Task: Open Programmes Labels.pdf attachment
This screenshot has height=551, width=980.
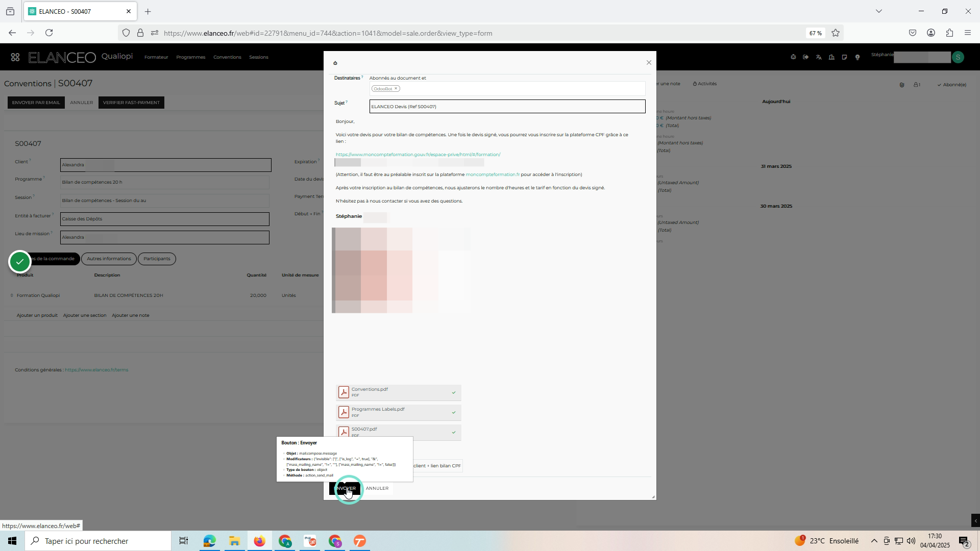Action: pyautogui.click(x=399, y=412)
